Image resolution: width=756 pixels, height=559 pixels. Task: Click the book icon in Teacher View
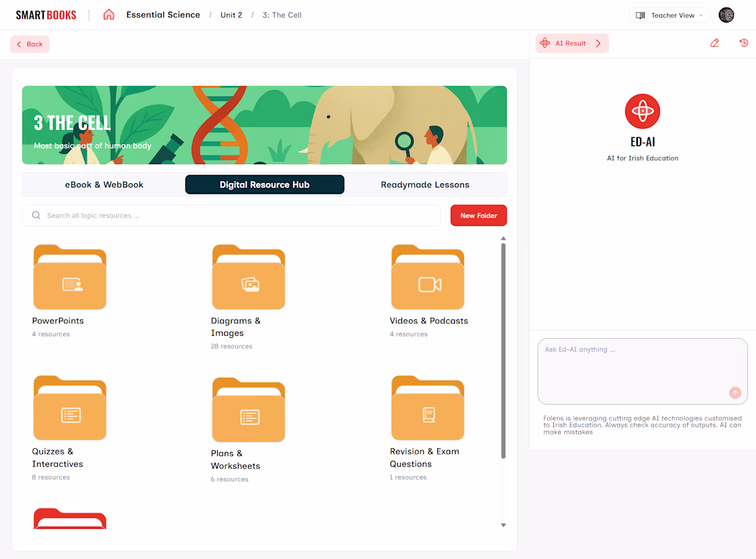[x=641, y=15]
